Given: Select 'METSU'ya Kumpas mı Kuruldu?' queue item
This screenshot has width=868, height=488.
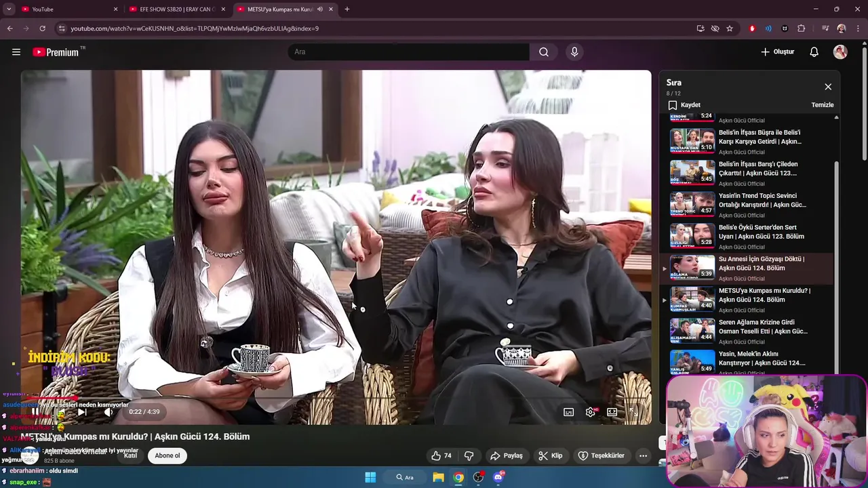Looking at the screenshot, I should pyautogui.click(x=746, y=300).
